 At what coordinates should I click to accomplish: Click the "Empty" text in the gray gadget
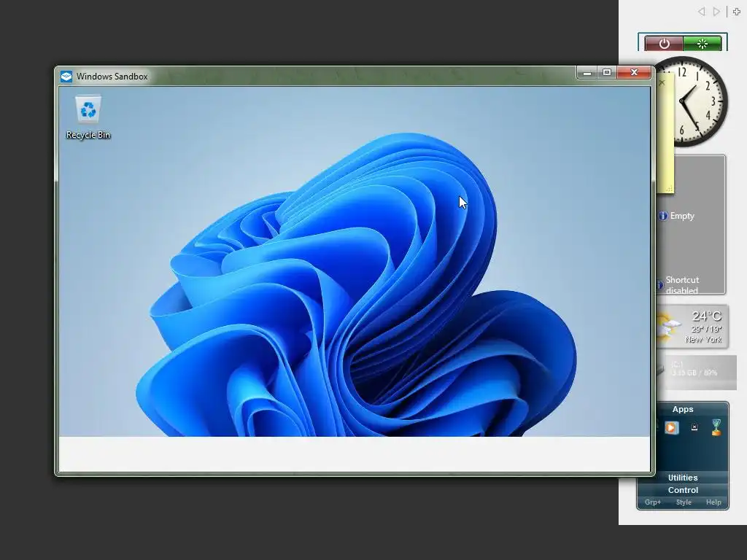click(682, 216)
